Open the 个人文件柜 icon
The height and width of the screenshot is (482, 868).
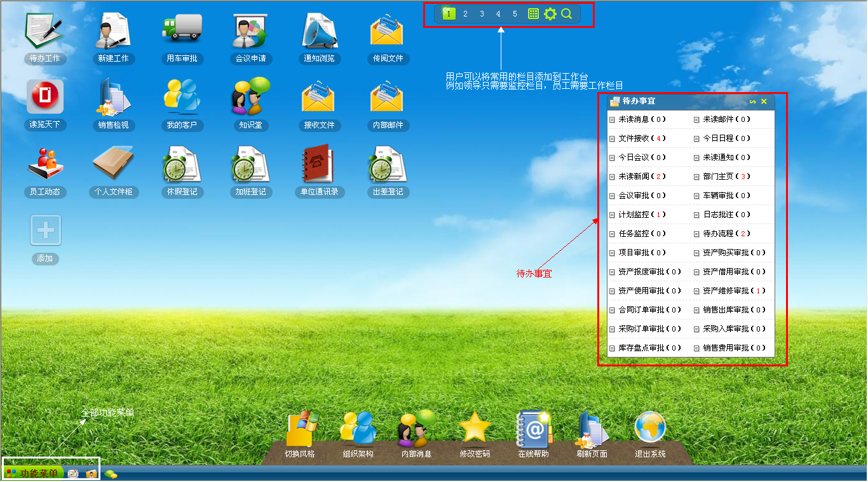click(113, 163)
